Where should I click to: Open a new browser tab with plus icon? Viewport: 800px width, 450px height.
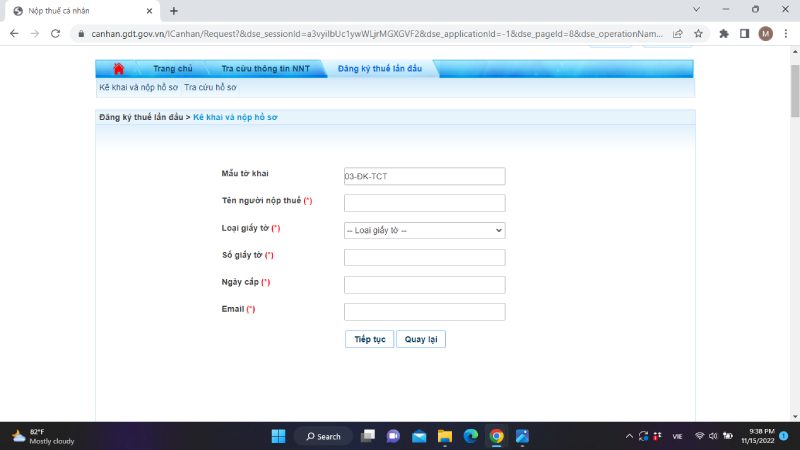(x=173, y=11)
